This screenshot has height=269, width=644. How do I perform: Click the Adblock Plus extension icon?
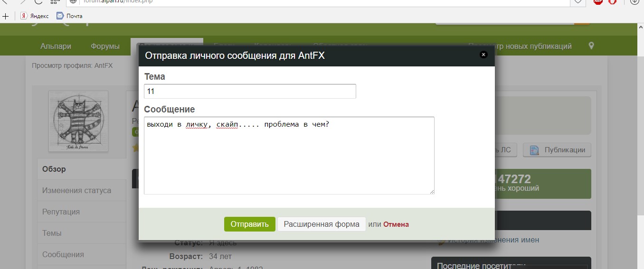pos(597,1)
